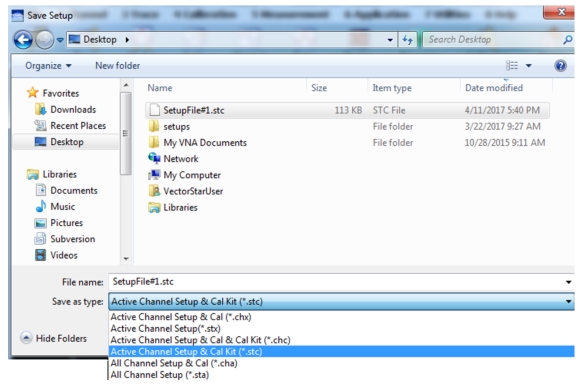Select the My VNA Documents folder

[x=205, y=143]
